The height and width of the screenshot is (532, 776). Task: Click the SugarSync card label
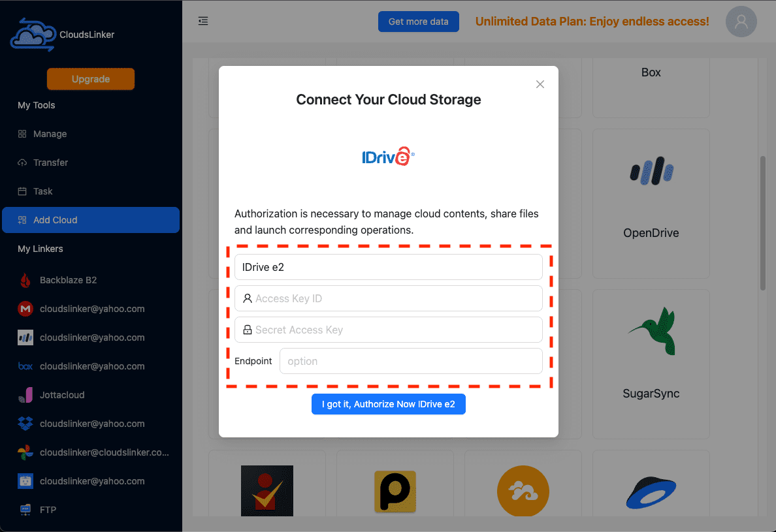tap(651, 394)
